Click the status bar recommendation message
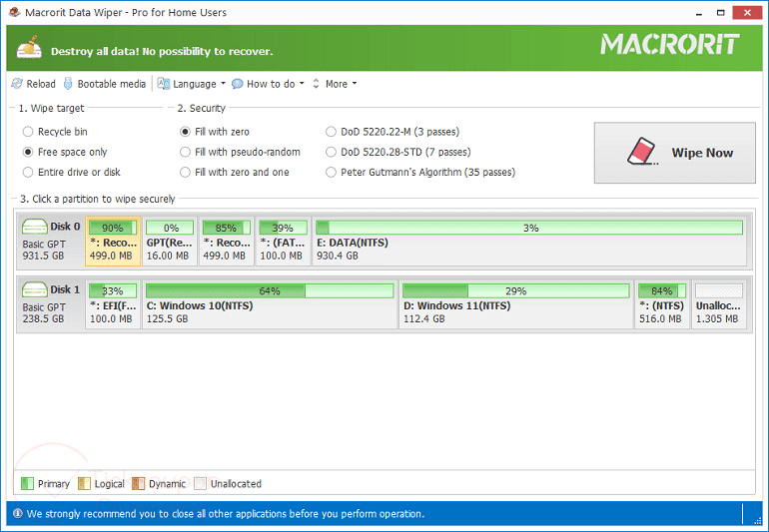This screenshot has height=532, width=769. (x=226, y=514)
